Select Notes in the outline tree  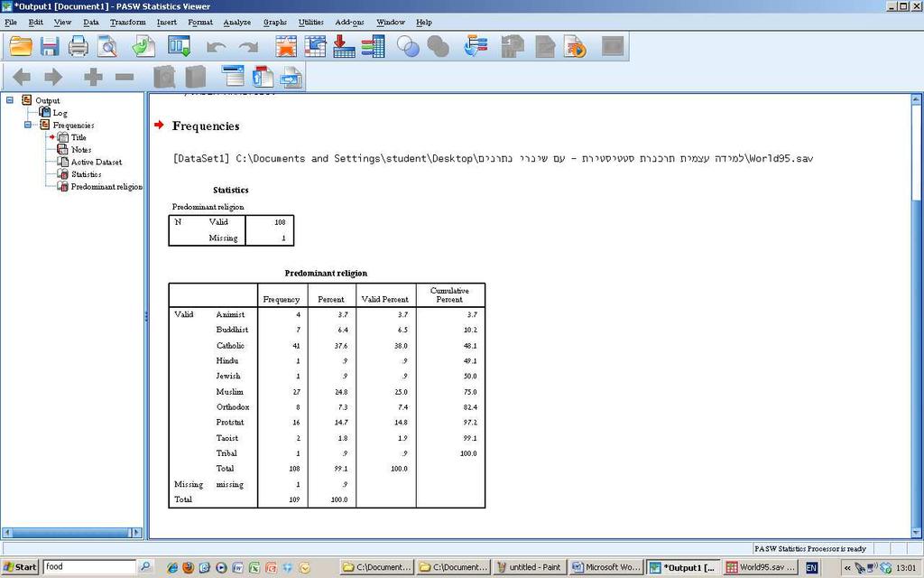pyautogui.click(x=81, y=150)
